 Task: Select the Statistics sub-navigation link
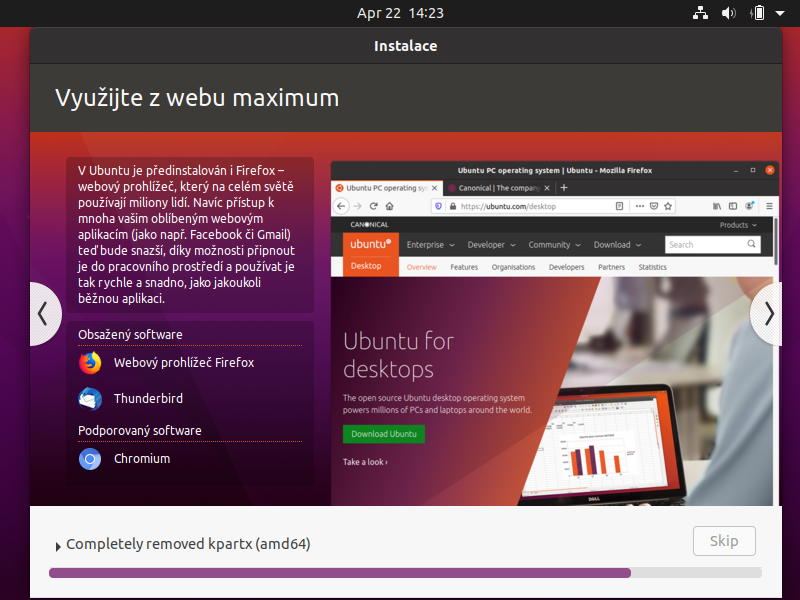pos(653,267)
